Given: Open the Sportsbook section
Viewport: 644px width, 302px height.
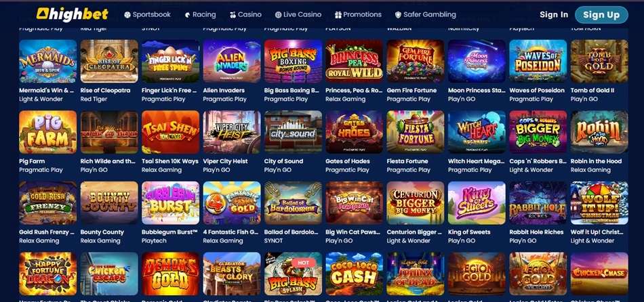Looking at the screenshot, I should pyautogui.click(x=147, y=14).
